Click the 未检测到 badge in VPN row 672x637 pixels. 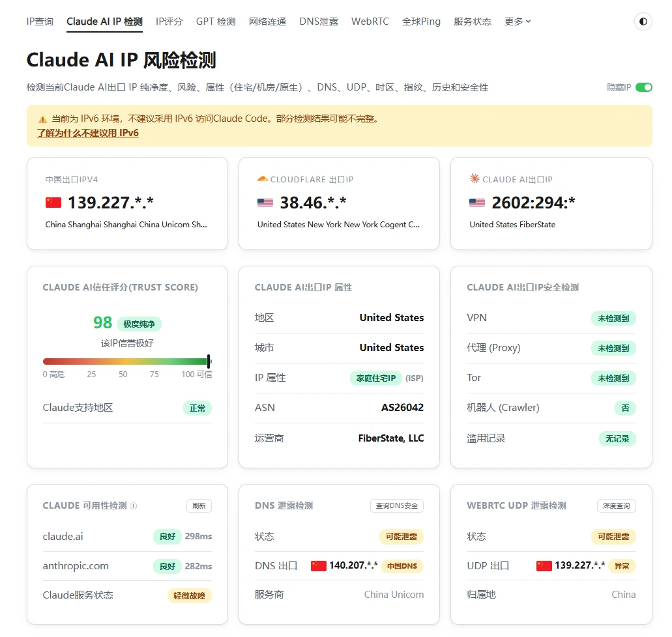[x=613, y=318]
